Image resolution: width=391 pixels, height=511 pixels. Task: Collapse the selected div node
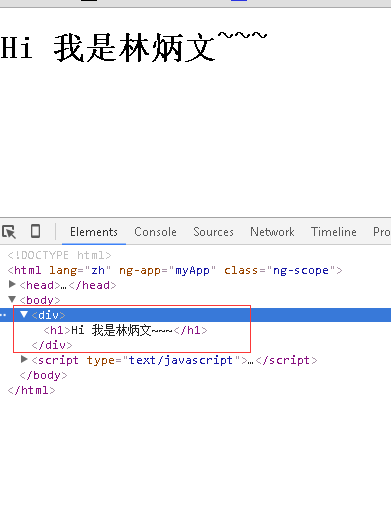click(24, 314)
